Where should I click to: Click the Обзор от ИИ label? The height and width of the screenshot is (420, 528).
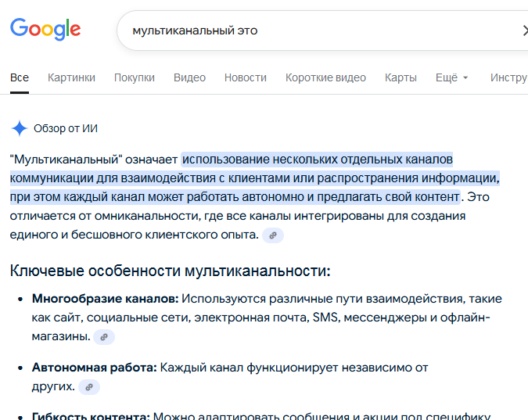click(x=66, y=128)
